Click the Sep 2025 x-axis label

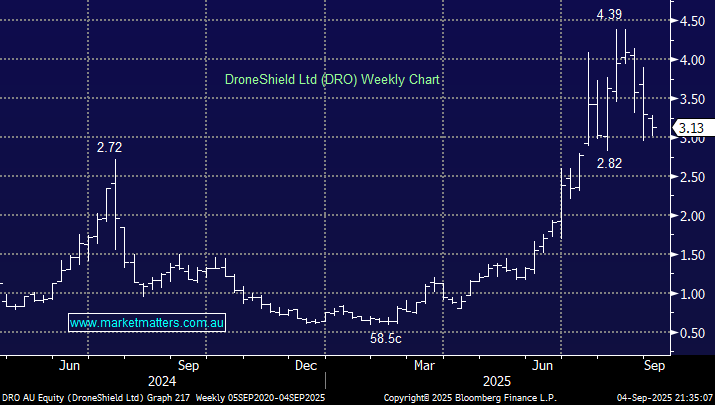(x=654, y=365)
